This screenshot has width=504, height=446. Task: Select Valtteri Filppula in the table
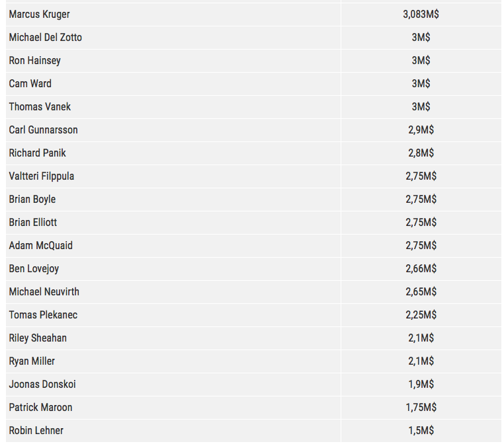pos(42,176)
